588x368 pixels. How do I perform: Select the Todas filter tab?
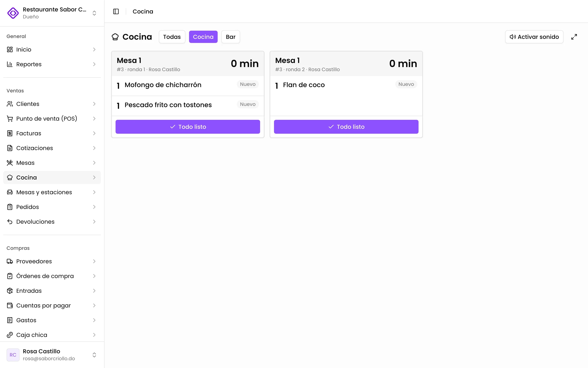[172, 37]
